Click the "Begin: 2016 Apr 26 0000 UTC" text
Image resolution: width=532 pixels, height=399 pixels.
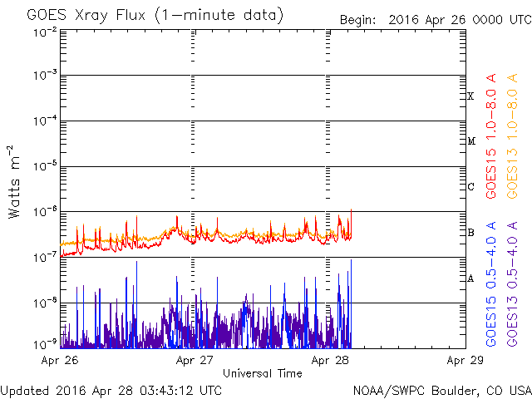click(436, 20)
